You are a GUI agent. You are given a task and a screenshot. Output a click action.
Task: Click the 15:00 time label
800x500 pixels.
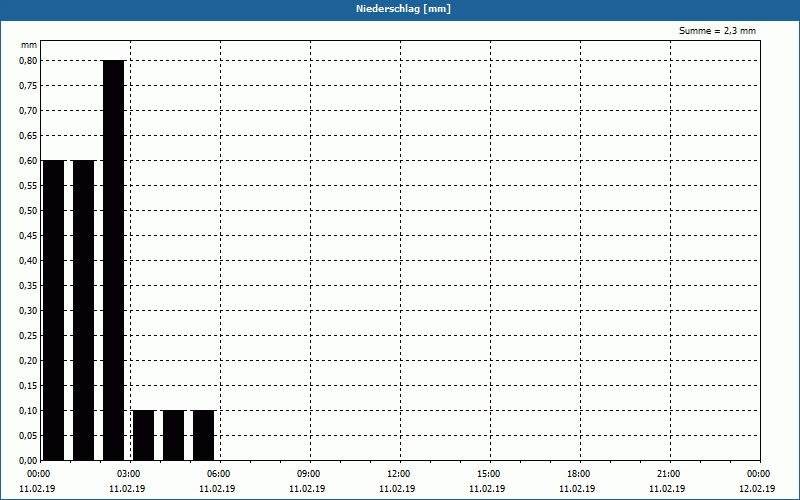coord(488,474)
